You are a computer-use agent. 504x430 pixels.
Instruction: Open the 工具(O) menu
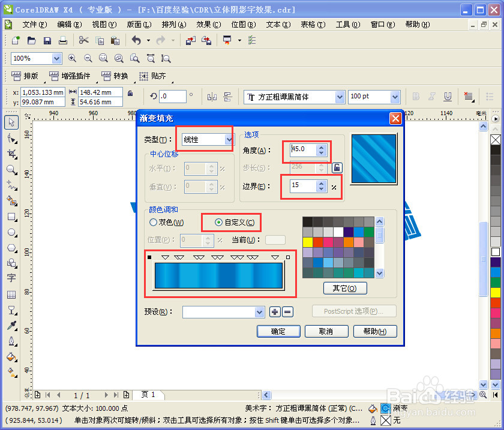coord(348,25)
